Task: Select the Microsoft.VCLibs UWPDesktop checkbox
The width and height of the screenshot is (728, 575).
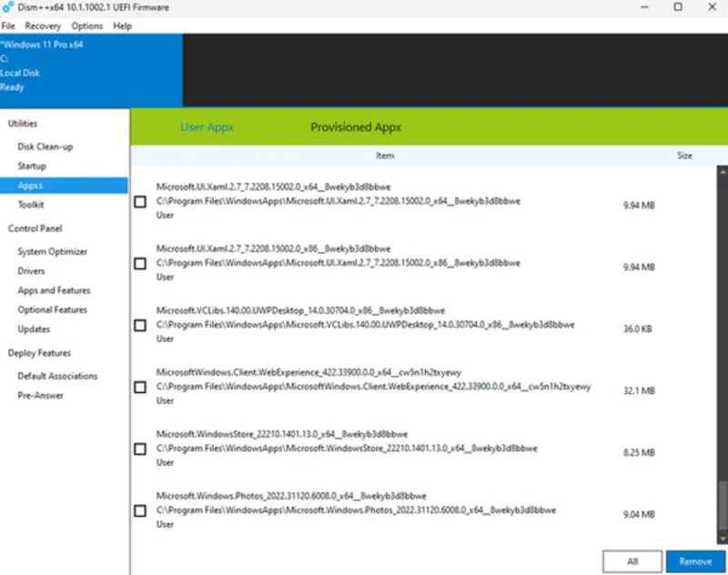Action: point(140,326)
